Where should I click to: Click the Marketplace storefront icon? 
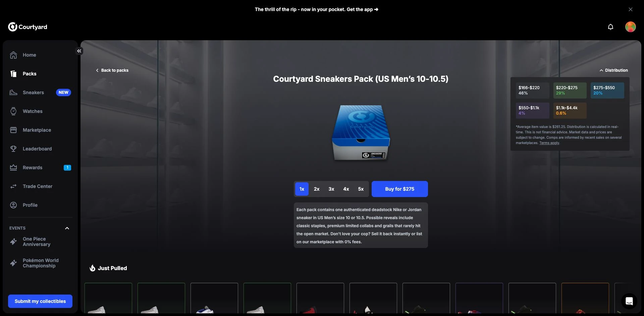click(13, 130)
